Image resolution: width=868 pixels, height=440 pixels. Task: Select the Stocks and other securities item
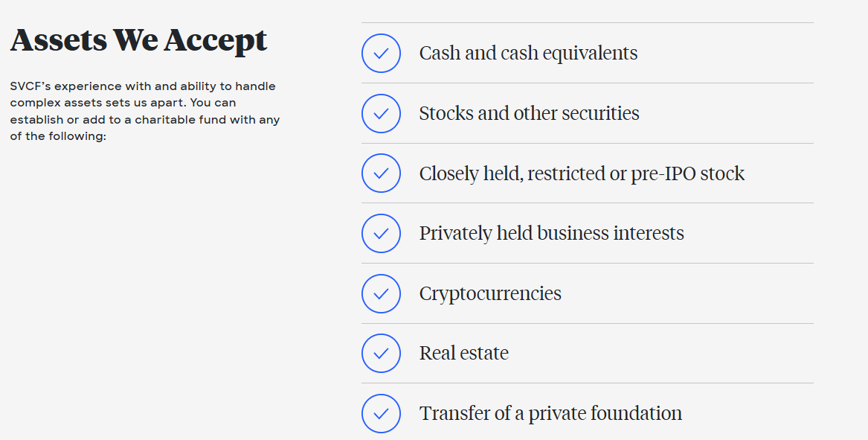click(x=530, y=113)
